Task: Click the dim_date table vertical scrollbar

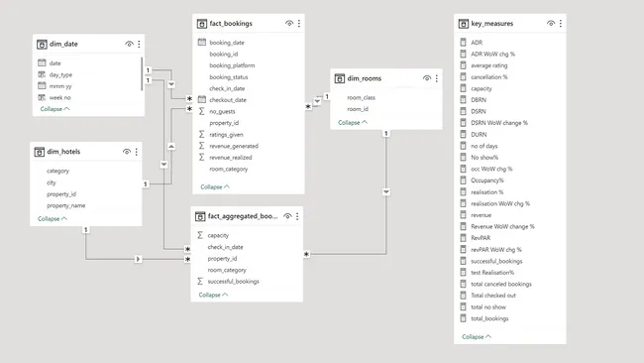Action: [142, 74]
